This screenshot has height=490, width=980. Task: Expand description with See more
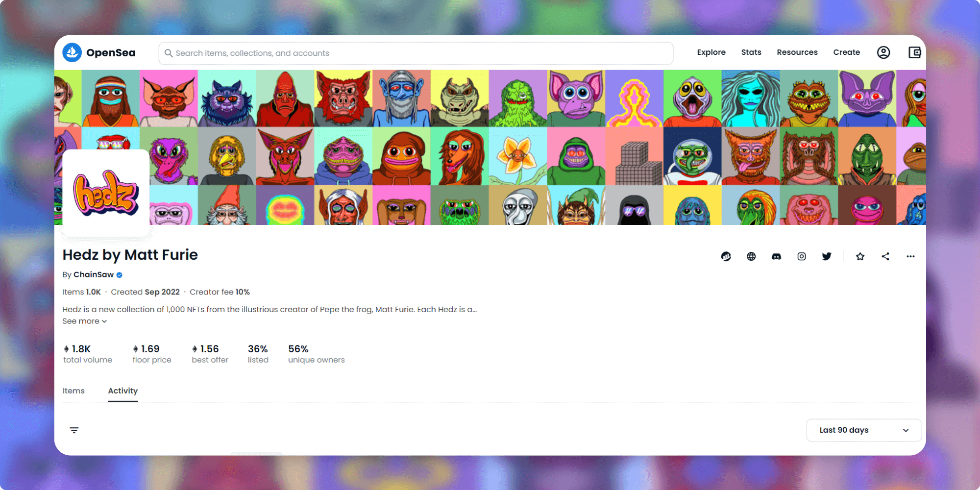point(84,321)
